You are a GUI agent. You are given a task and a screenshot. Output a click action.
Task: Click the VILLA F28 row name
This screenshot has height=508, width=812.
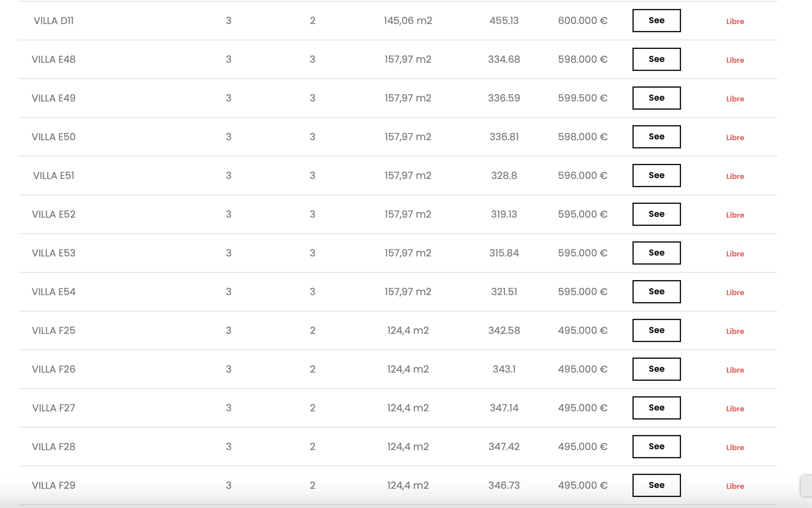(x=53, y=447)
